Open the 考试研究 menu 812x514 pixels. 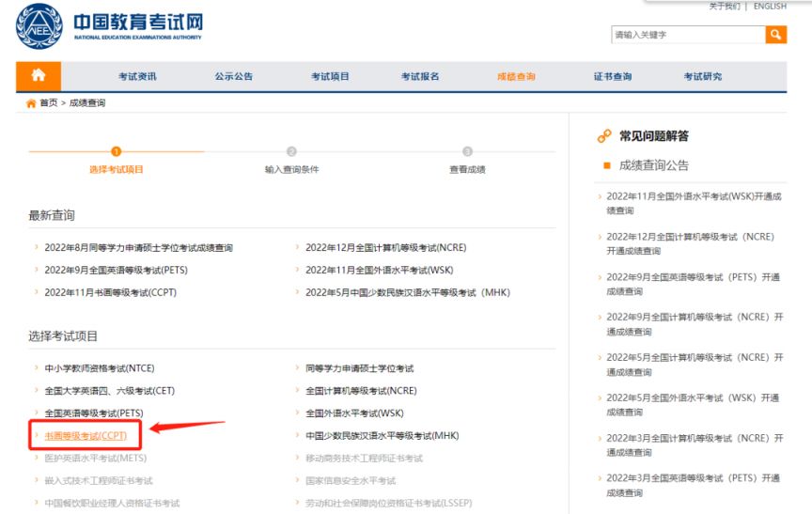[703, 77]
